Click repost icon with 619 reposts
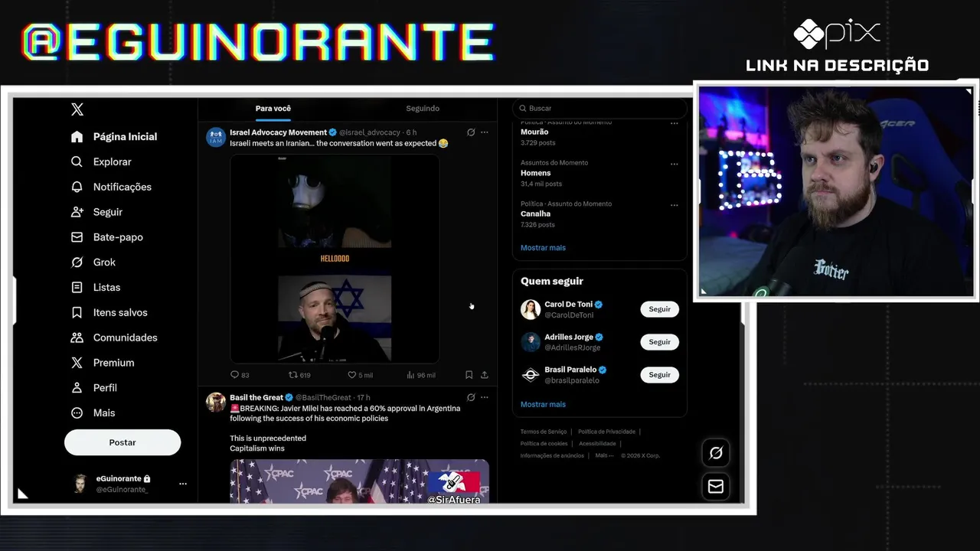The width and height of the screenshot is (980, 551). pos(292,375)
